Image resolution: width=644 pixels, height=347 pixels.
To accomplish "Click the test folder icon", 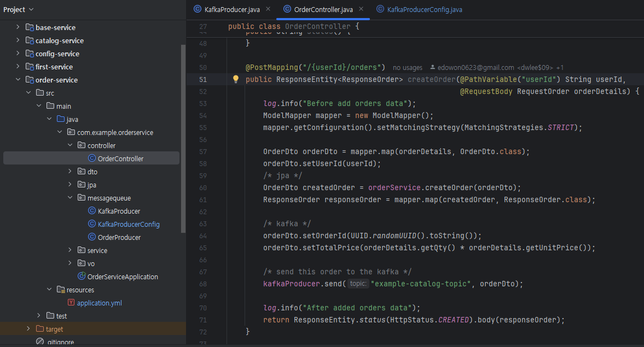I will (x=50, y=315).
